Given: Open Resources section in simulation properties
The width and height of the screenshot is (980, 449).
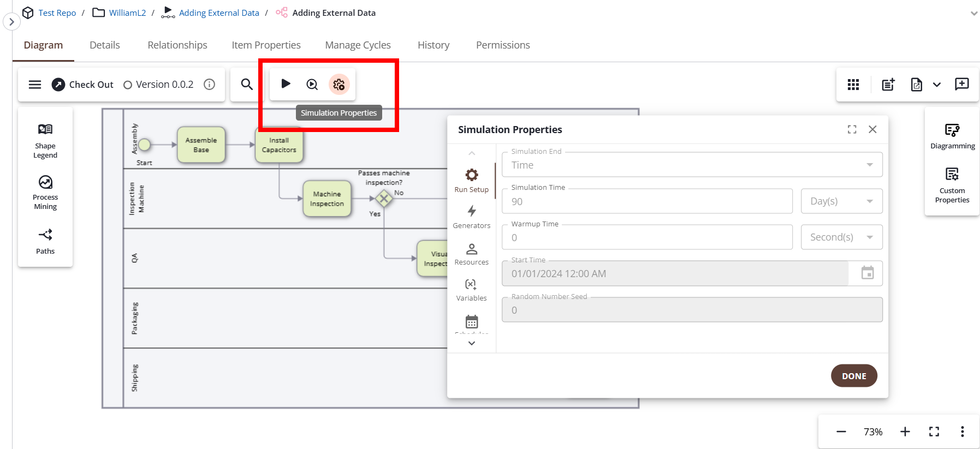Looking at the screenshot, I should click(x=472, y=254).
